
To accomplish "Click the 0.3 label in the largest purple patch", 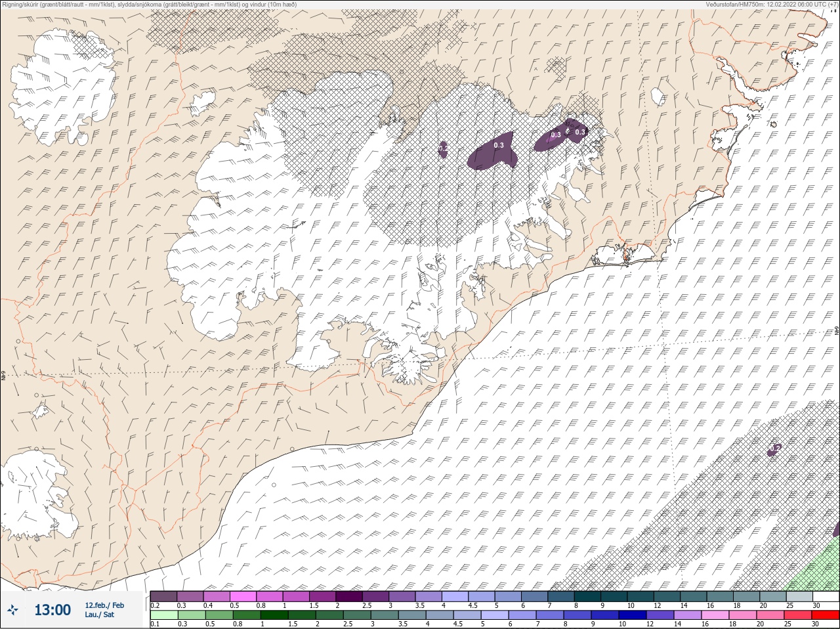I will 499,145.
